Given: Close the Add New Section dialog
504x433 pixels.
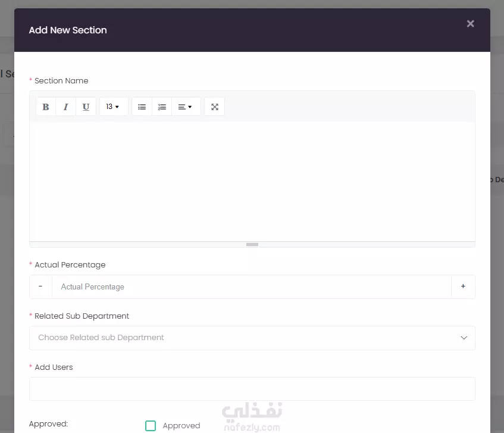Looking at the screenshot, I should click(470, 24).
